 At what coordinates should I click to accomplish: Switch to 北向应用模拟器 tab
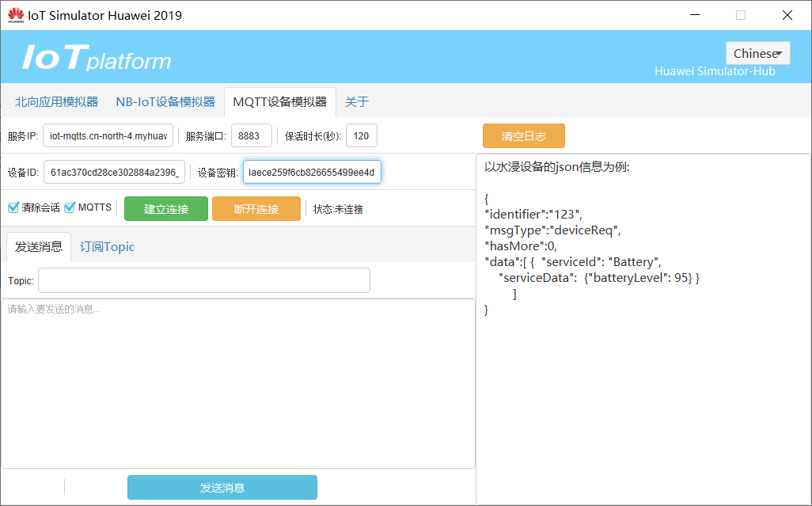click(56, 101)
